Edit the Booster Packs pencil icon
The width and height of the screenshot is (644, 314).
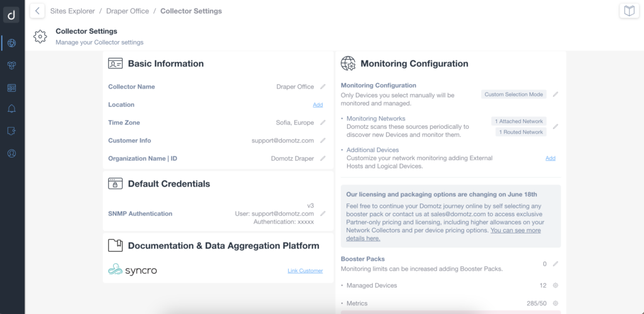point(555,264)
